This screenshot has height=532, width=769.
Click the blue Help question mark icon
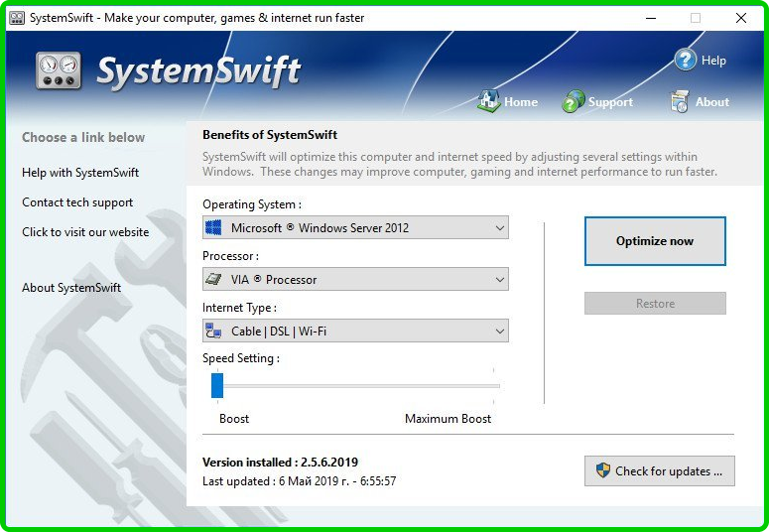(x=685, y=60)
